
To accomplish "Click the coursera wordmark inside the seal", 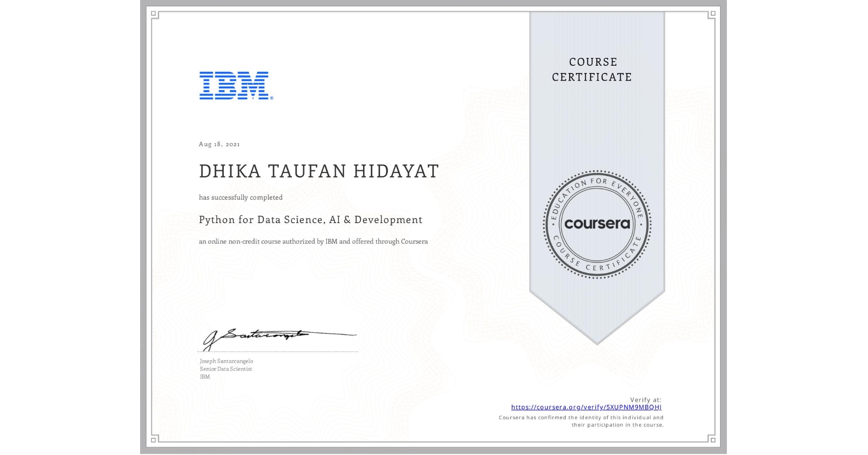I will pos(597,225).
